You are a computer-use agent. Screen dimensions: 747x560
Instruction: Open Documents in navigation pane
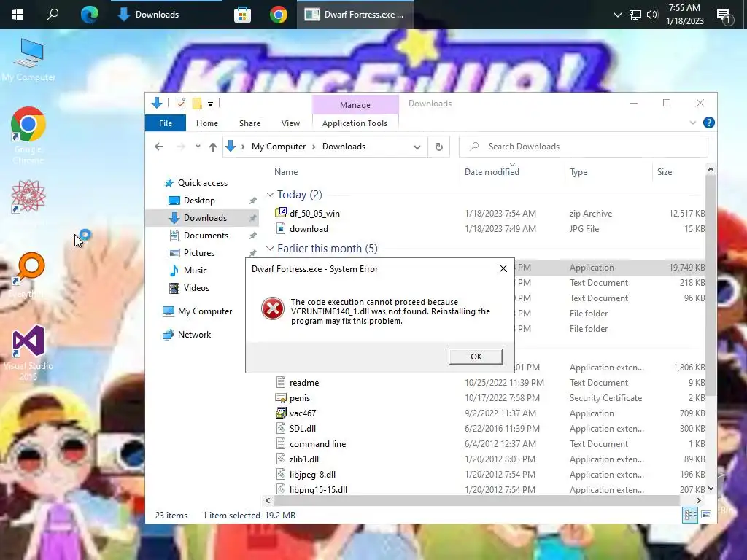pos(206,236)
